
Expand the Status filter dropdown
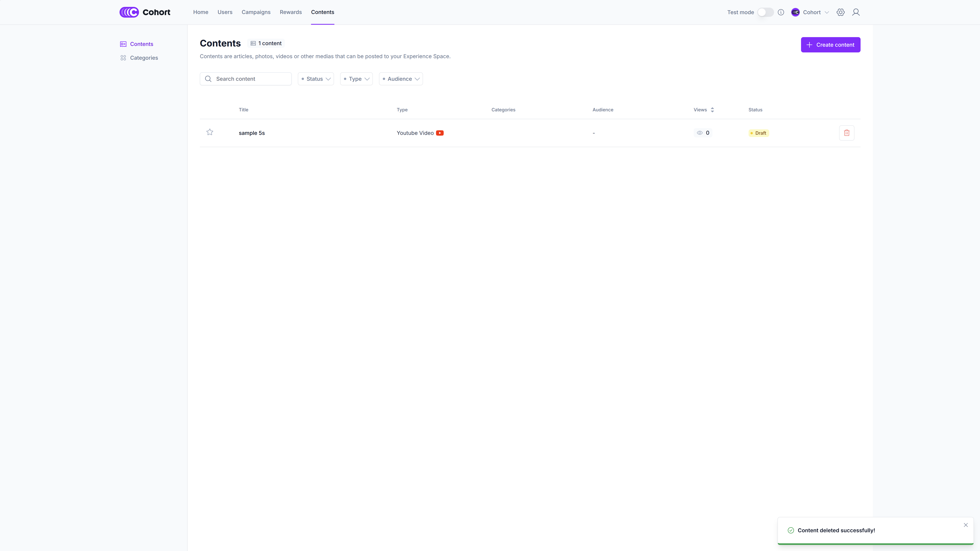click(316, 79)
